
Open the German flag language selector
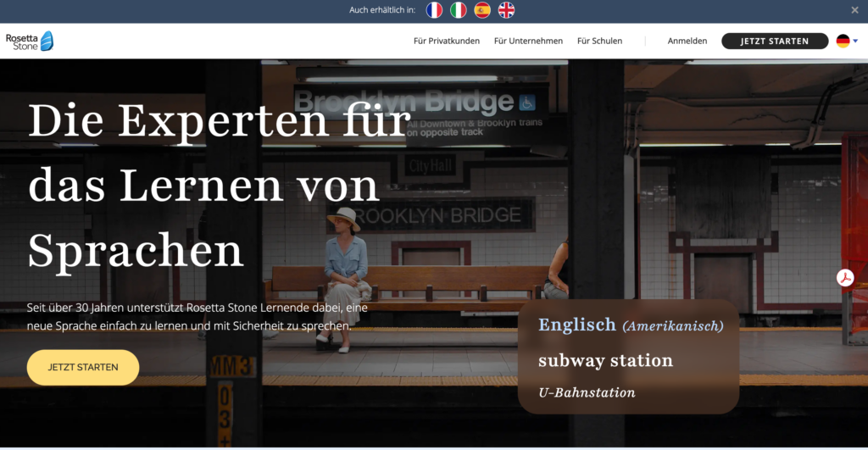pyautogui.click(x=847, y=41)
